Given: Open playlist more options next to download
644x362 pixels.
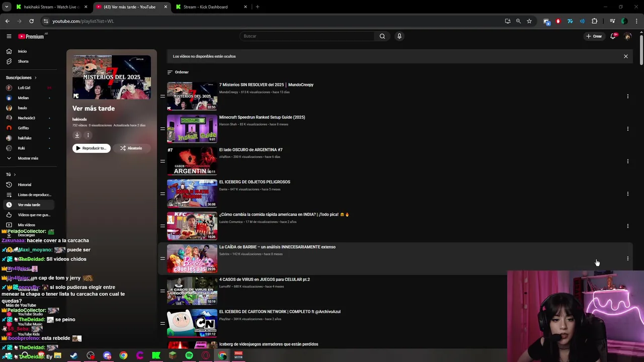Looking at the screenshot, I should tap(88, 135).
